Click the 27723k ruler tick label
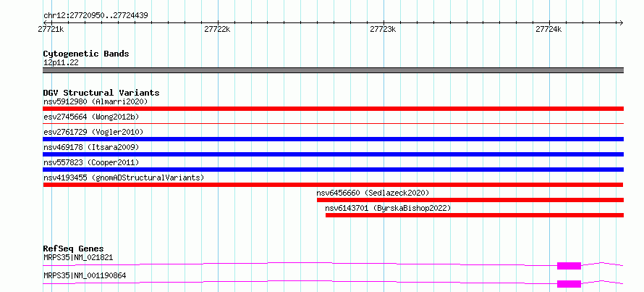 coord(383,29)
